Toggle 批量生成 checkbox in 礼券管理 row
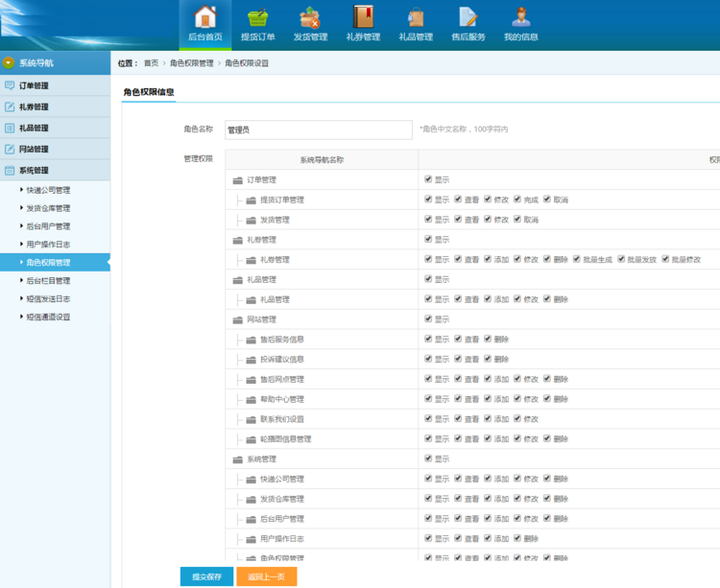Viewport: 720px width, 588px height. tap(577, 259)
